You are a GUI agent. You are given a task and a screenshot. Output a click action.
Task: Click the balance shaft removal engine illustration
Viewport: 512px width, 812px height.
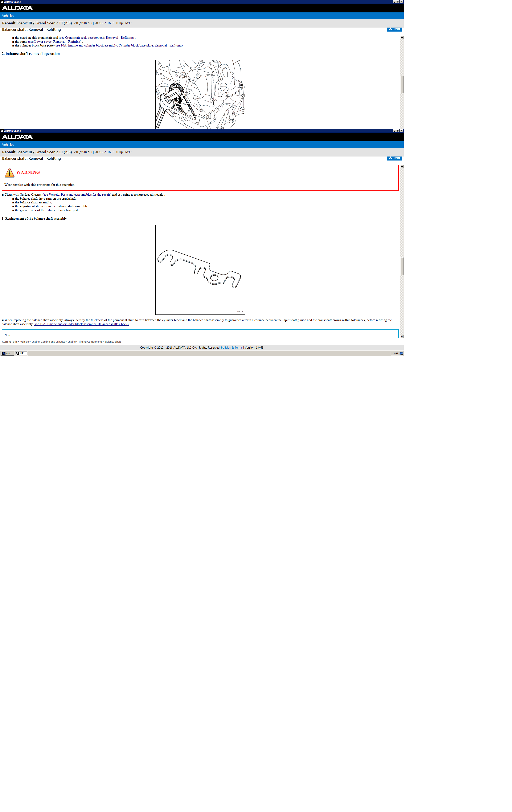pyautogui.click(x=200, y=94)
